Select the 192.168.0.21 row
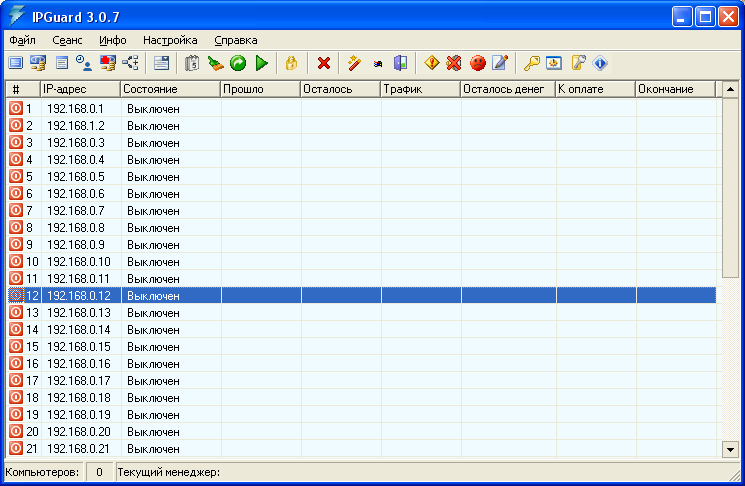Screen dimensions: 745x486 point(361,448)
